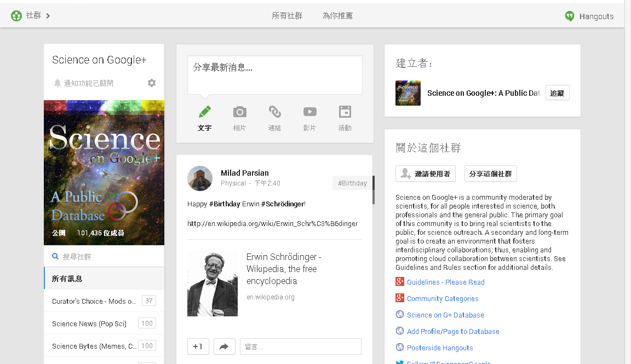
Task: Click the Erwin Schrödinger photo thumbnail
Action: [213, 284]
